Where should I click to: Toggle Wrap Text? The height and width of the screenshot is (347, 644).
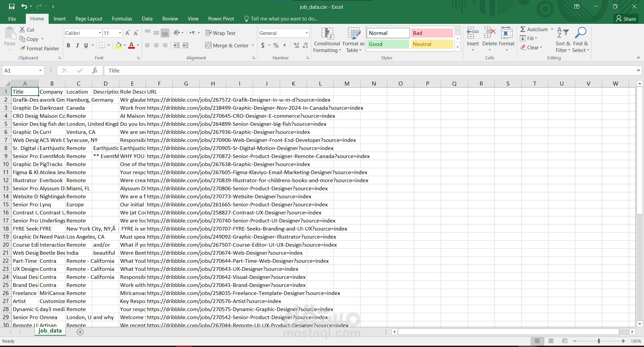pos(220,33)
